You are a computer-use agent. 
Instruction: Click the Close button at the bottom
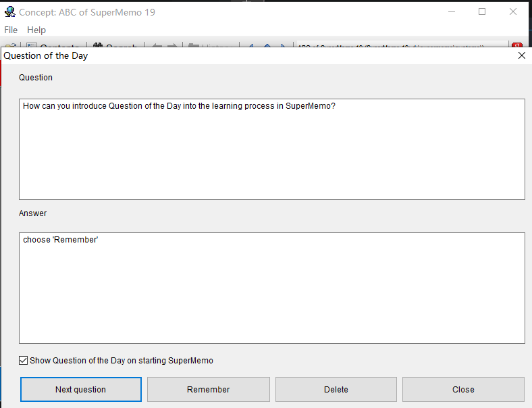463,389
